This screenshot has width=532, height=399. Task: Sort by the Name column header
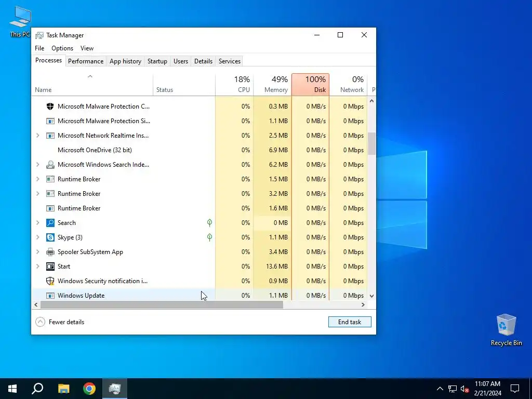tap(92, 85)
